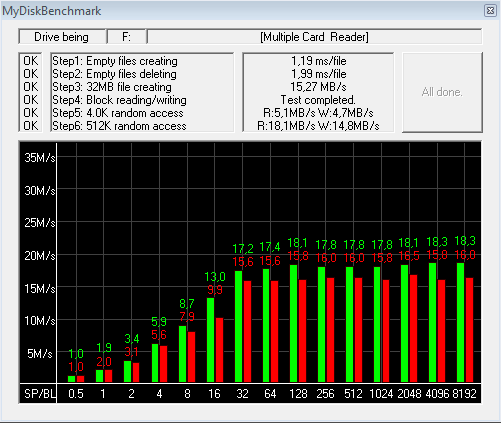
Task: Click the OK status next to Step1
Action: [x=31, y=61]
